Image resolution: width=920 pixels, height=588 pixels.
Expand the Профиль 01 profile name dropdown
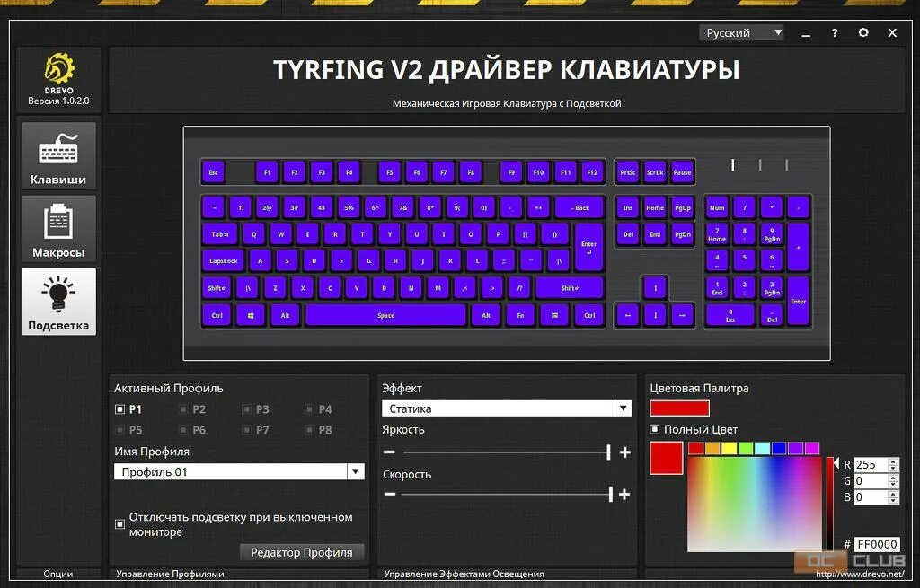click(x=355, y=471)
